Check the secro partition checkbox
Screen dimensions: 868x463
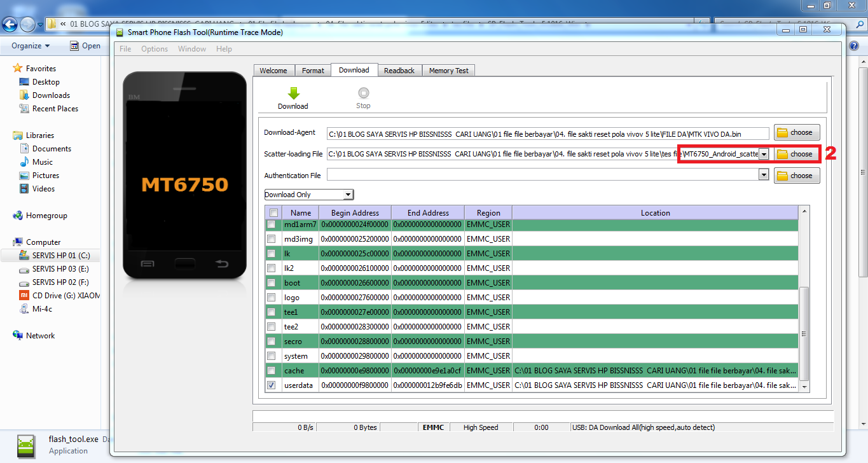pyautogui.click(x=272, y=342)
